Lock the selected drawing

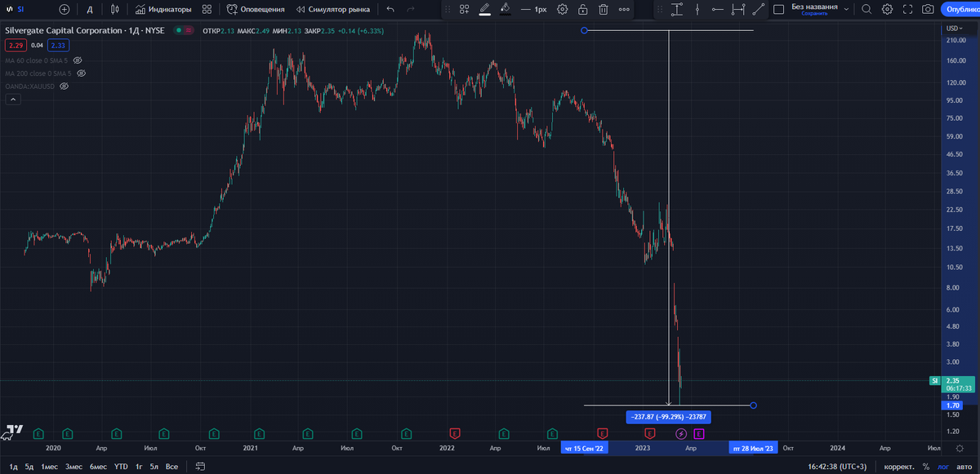[x=583, y=9]
